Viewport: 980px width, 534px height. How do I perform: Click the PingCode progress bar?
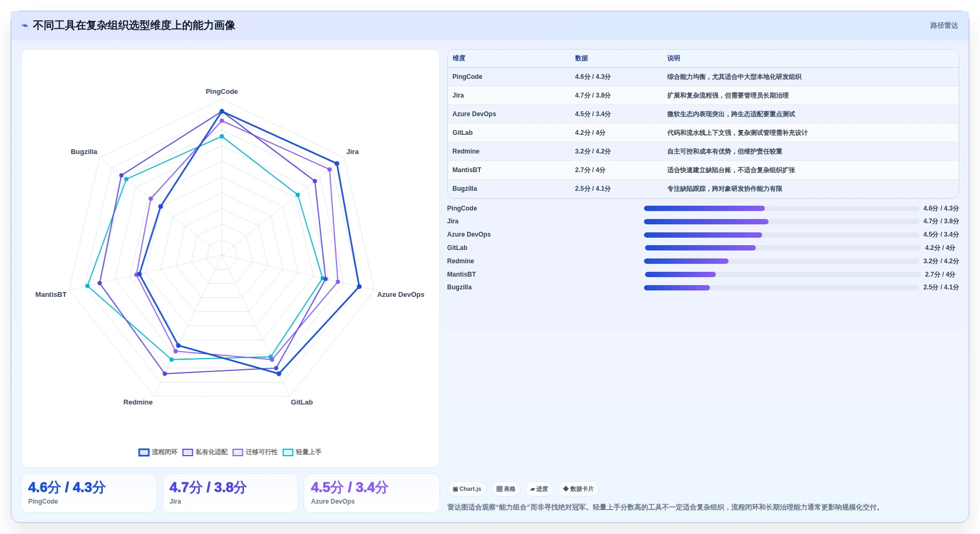[781, 208]
